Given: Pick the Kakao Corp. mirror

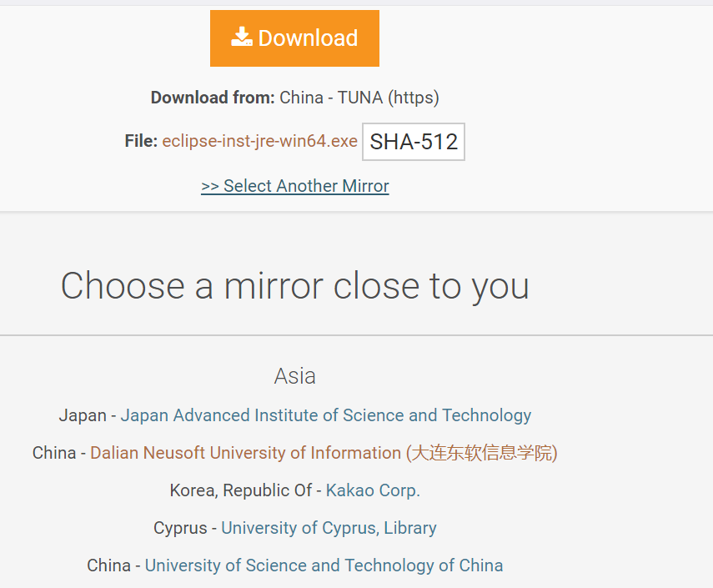Looking at the screenshot, I should coord(373,490).
